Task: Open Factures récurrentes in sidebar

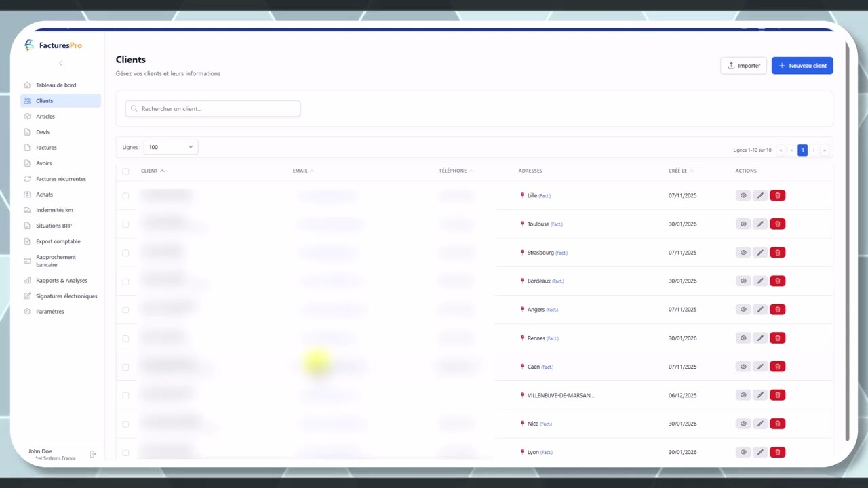Action: [x=60, y=179]
